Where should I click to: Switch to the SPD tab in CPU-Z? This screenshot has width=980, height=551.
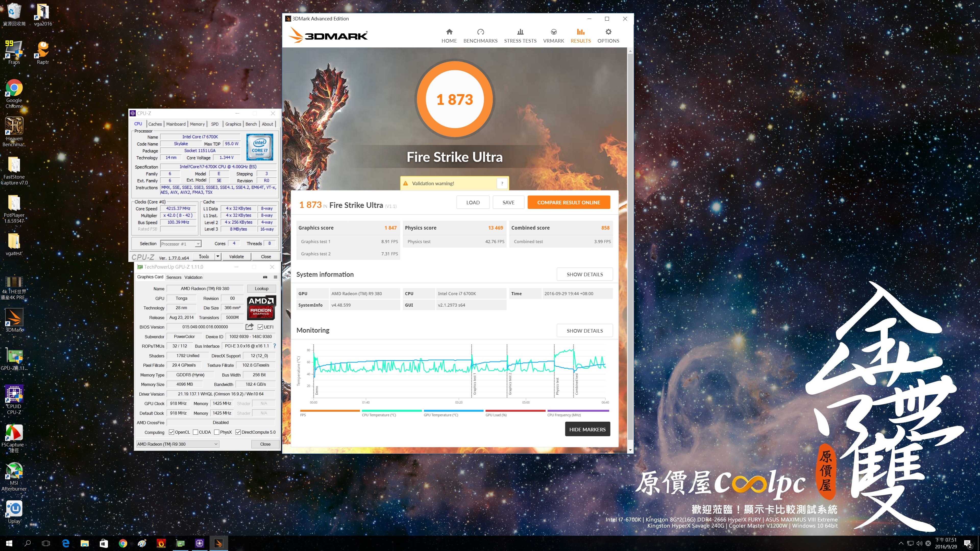point(215,124)
